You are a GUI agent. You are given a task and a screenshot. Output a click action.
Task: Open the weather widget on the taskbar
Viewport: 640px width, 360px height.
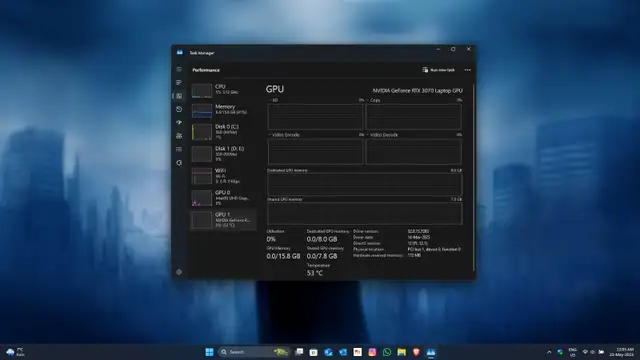tap(16, 352)
